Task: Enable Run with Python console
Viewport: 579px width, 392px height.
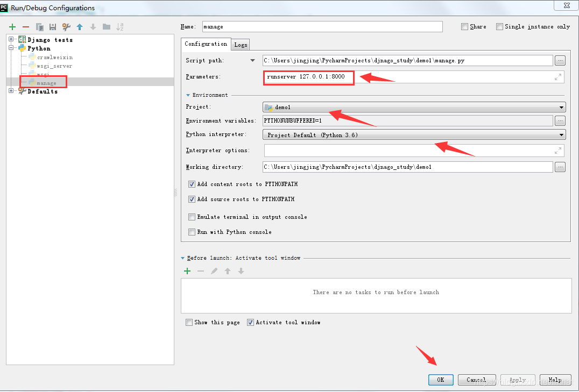Action: point(192,232)
